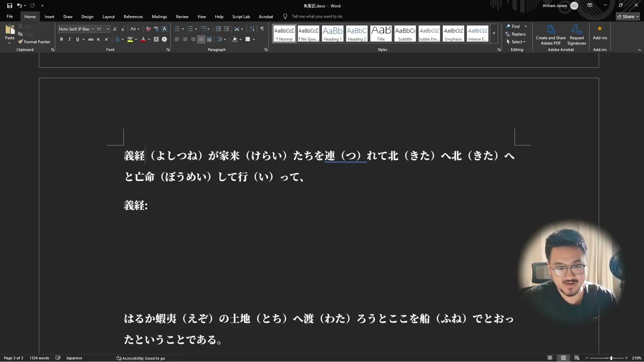Click Request Signatures in Adobe Acrobat

coord(577,35)
